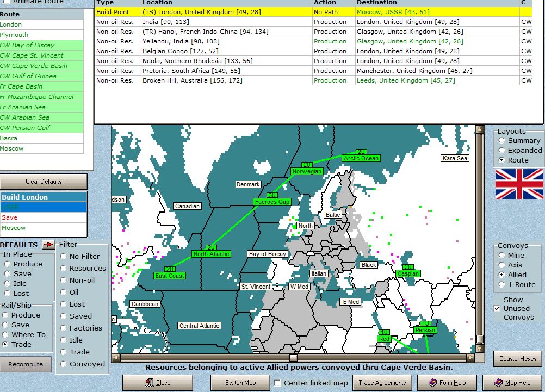Select Route layout

pyautogui.click(x=501, y=160)
